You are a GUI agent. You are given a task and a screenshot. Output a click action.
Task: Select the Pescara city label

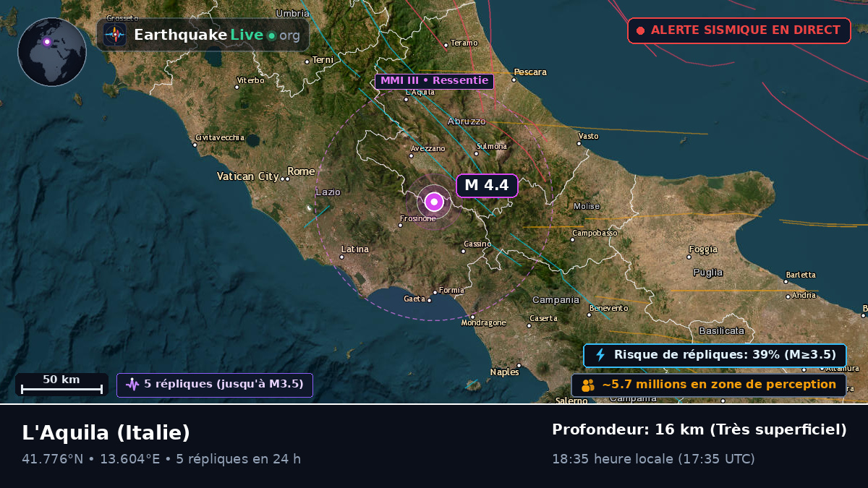point(530,72)
